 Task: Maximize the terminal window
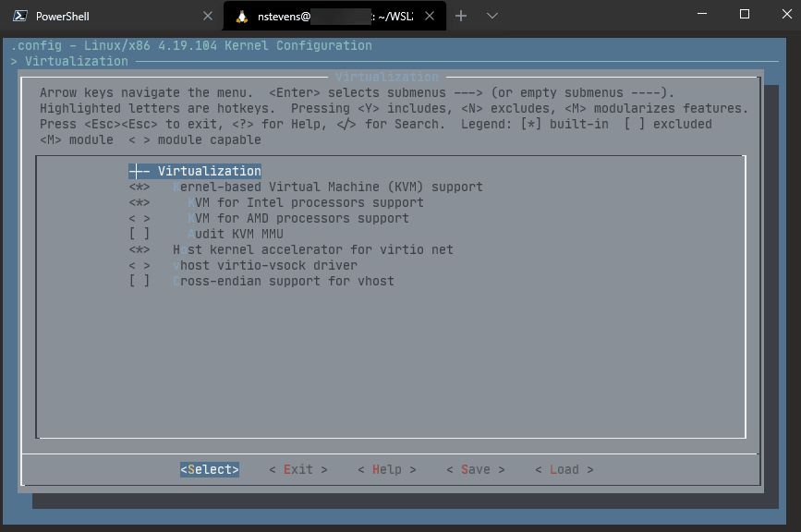pos(745,14)
